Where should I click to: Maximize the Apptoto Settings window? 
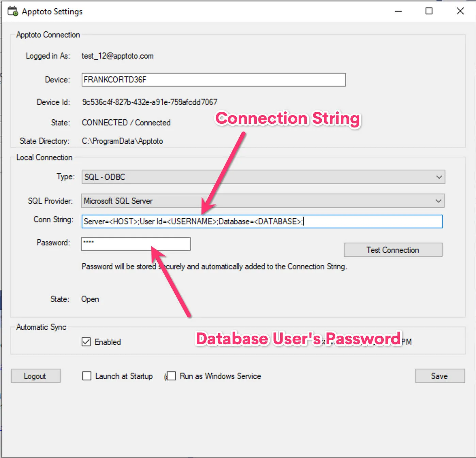pyautogui.click(x=429, y=11)
